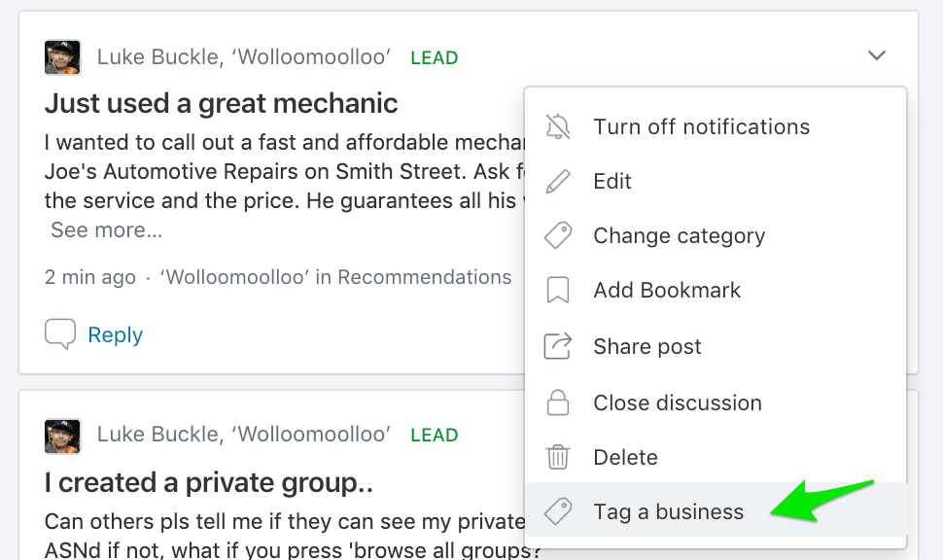This screenshot has height=560, width=943.
Task: Click the speech bubble reply icon
Action: click(60, 333)
